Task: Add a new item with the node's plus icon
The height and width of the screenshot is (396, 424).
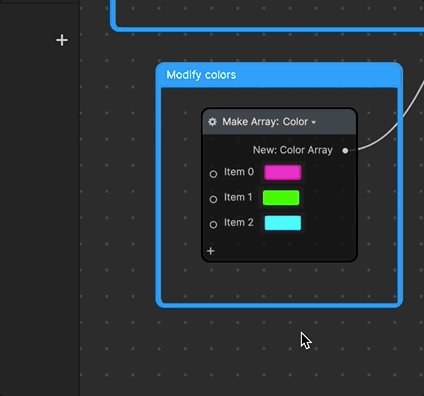Action: point(211,251)
